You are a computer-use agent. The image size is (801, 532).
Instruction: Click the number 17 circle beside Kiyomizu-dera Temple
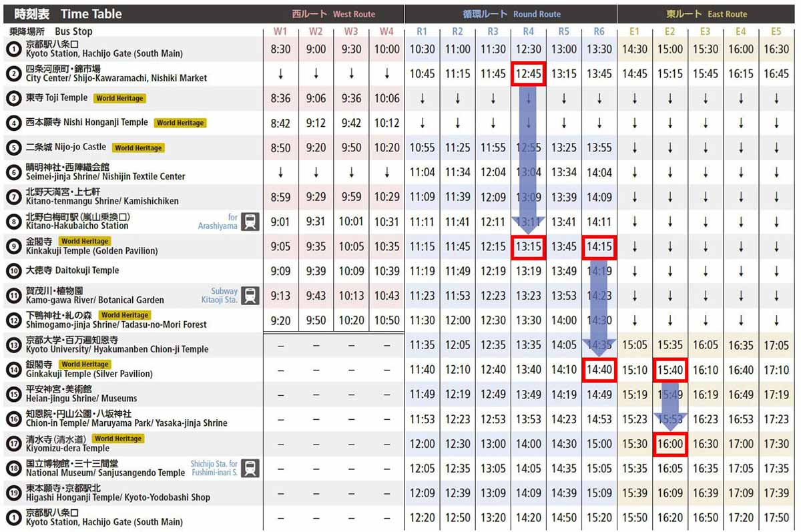(x=14, y=444)
